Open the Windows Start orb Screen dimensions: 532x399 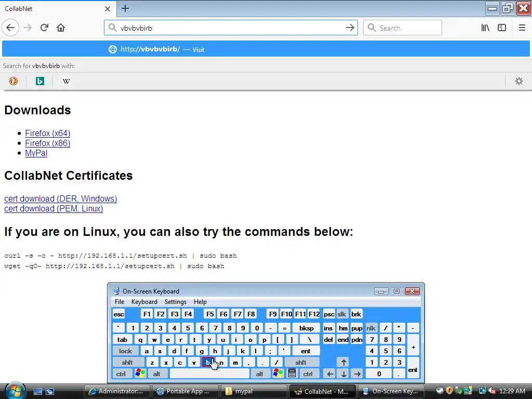pyautogui.click(x=14, y=391)
